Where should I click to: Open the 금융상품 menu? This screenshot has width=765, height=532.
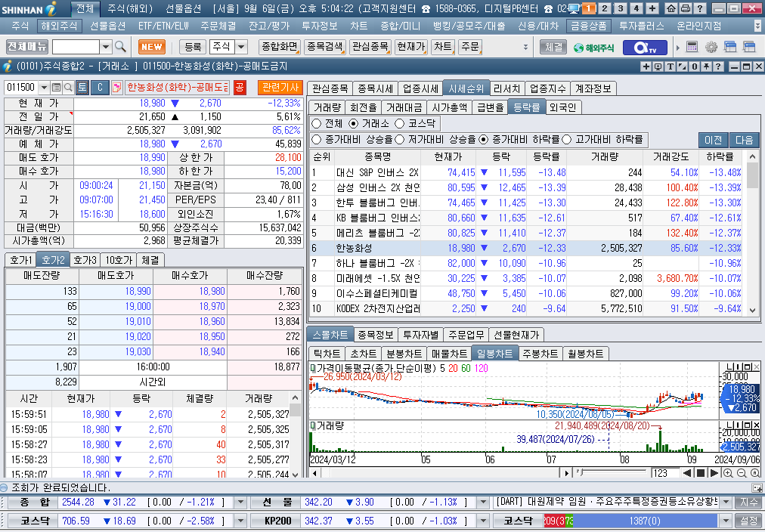pos(589,26)
